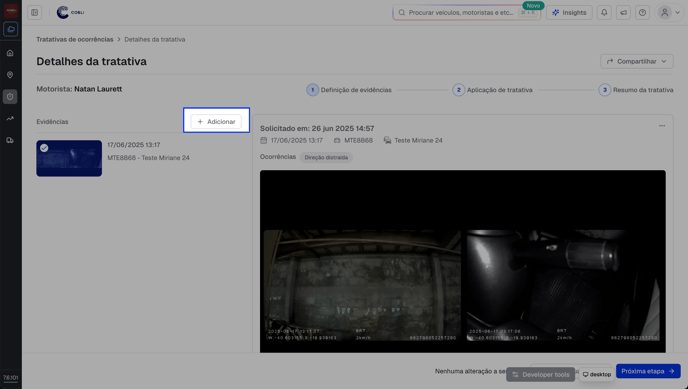This screenshot has width=688, height=389.
Task: Go to Tratativas de ocorrências breadcrumb
Action: [75, 39]
